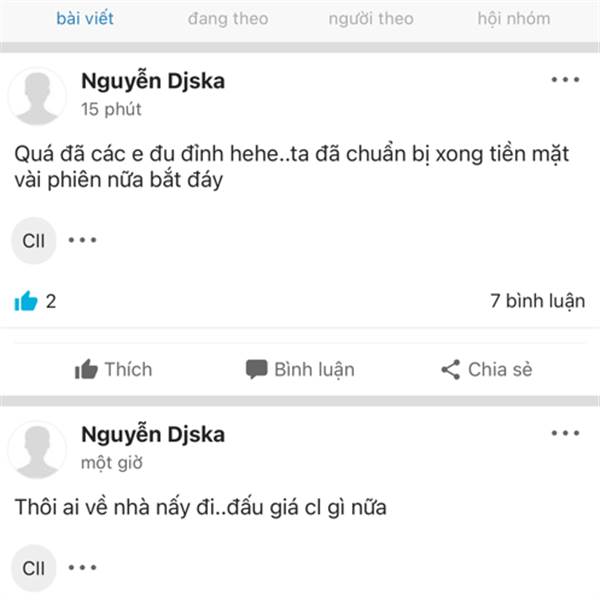
Task: Click the Chia sẻ share icon
Action: tap(450, 370)
